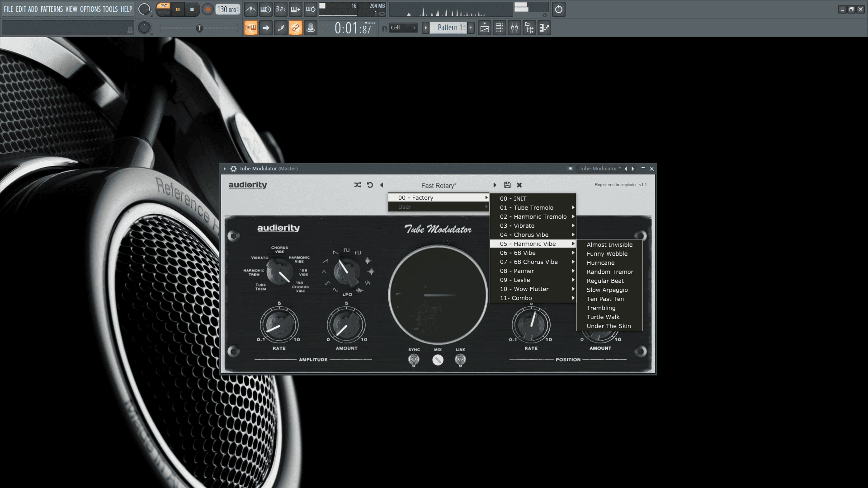
Task: Open the Tools menu
Action: (110, 9)
